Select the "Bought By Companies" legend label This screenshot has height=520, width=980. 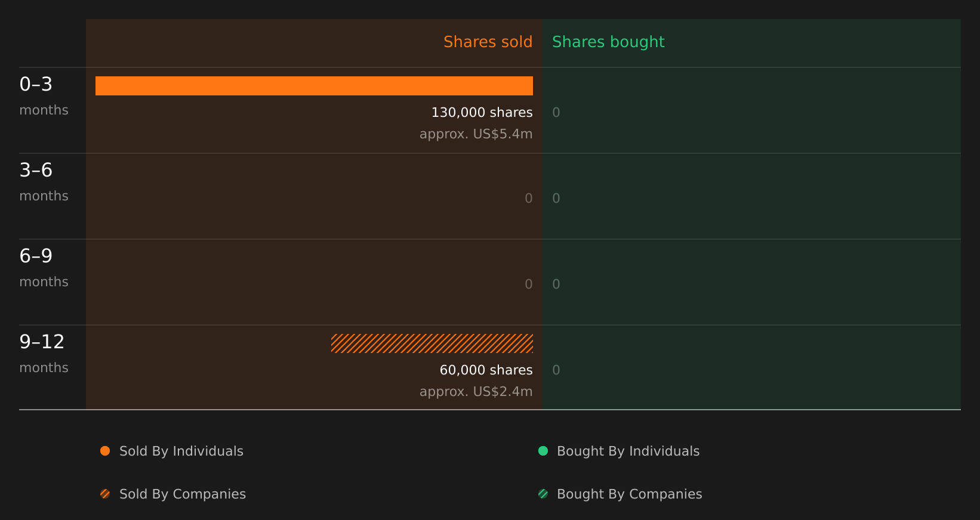pyautogui.click(x=630, y=494)
